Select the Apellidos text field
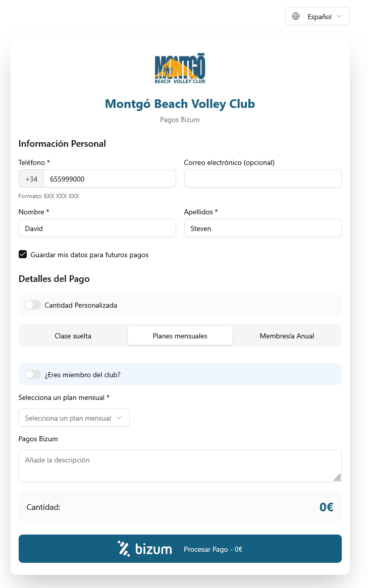 pyautogui.click(x=262, y=228)
